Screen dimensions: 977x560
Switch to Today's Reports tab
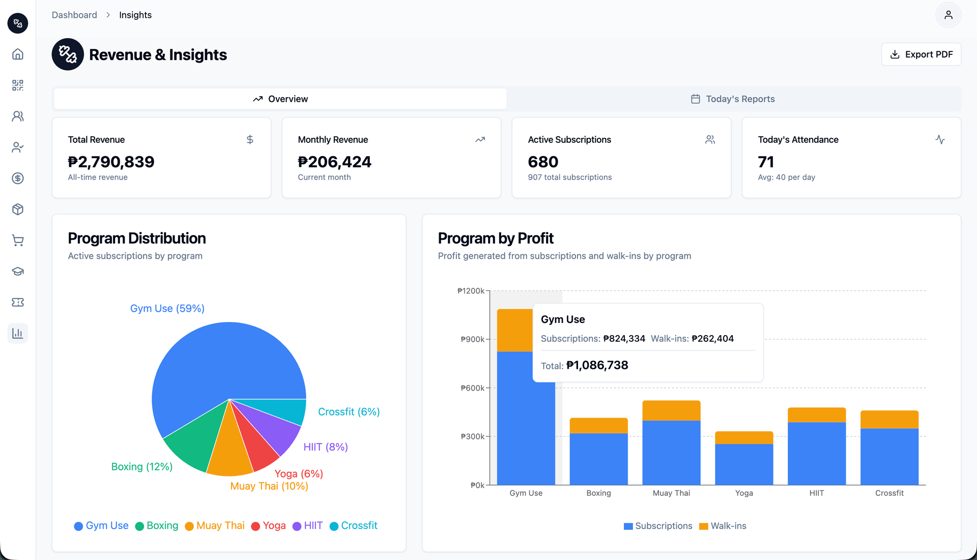(733, 99)
